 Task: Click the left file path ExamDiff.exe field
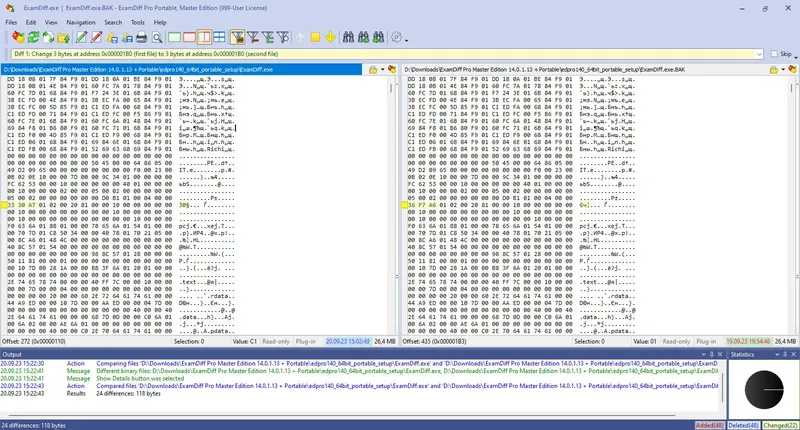(181, 69)
